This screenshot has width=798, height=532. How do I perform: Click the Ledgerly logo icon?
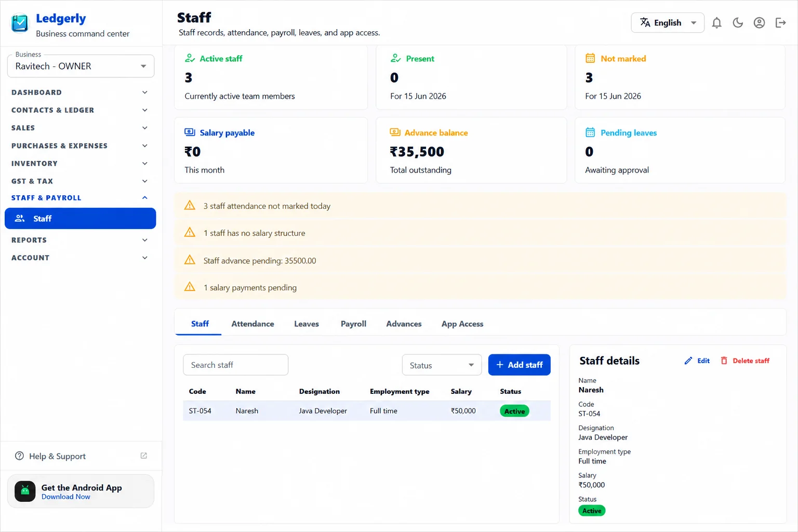click(x=20, y=23)
